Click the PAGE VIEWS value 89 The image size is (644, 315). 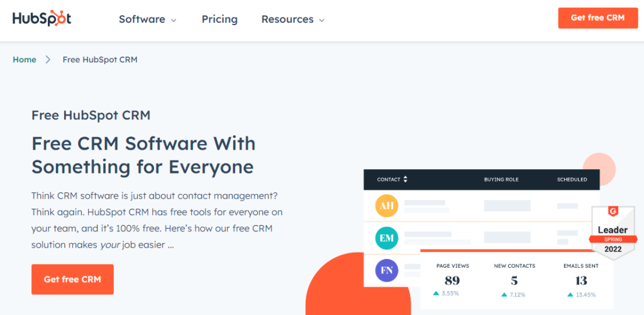click(452, 281)
